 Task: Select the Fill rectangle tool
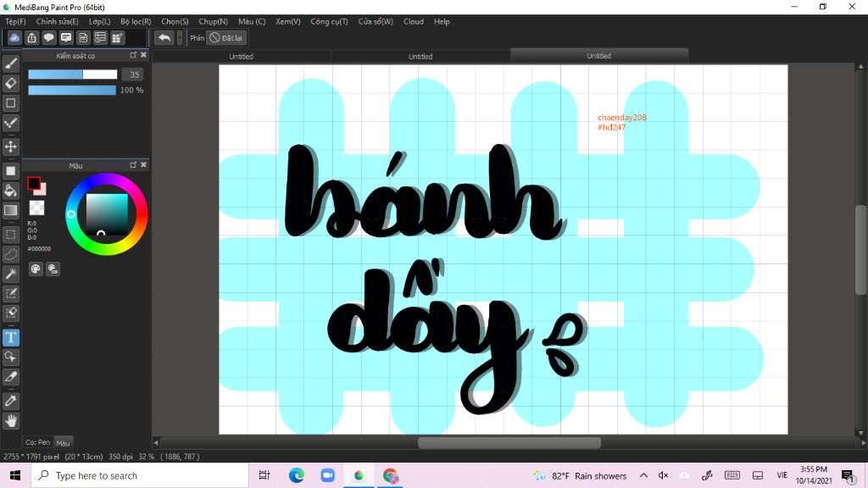(10, 171)
